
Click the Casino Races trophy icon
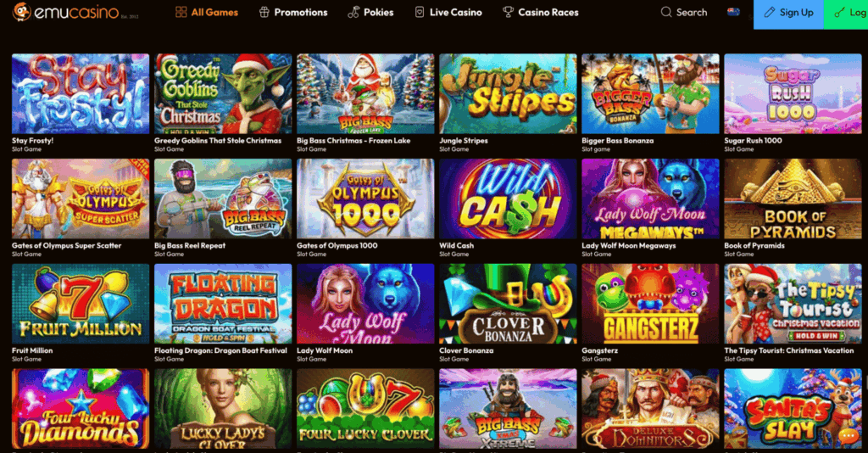(508, 12)
